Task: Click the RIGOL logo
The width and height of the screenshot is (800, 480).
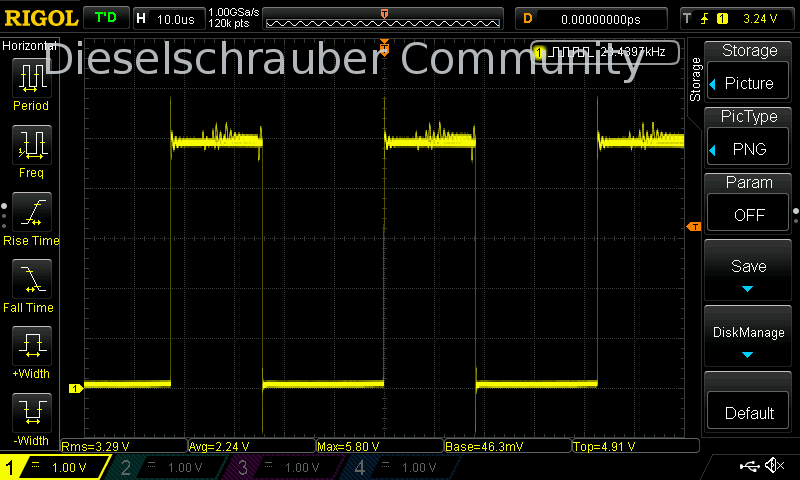Action: (x=41, y=19)
